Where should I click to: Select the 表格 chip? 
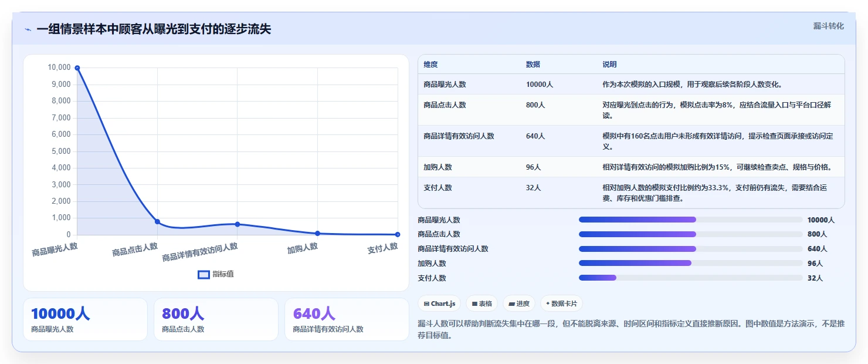point(482,304)
